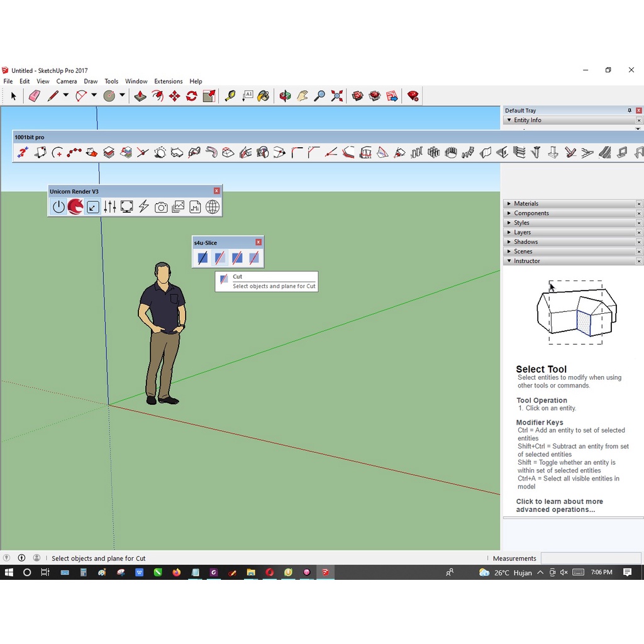
Task: Click Unicorn Render monitor viewport icon
Action: tap(126, 206)
